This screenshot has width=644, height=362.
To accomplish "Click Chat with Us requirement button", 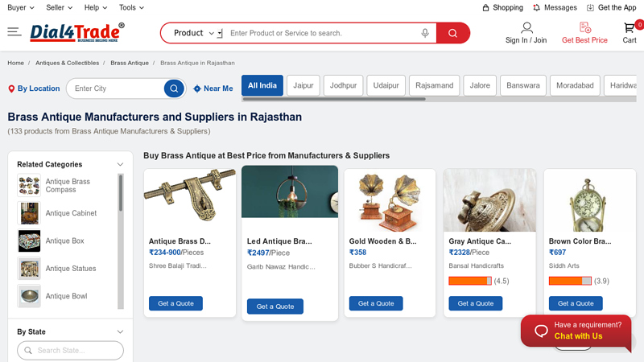I will click(x=576, y=331).
